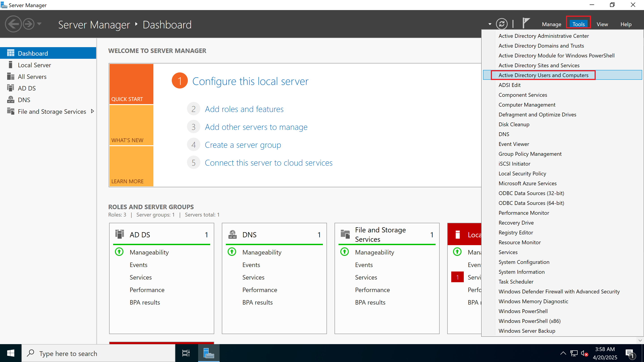Open the Help menu
Screen dimensions: 644x362
(x=626, y=24)
